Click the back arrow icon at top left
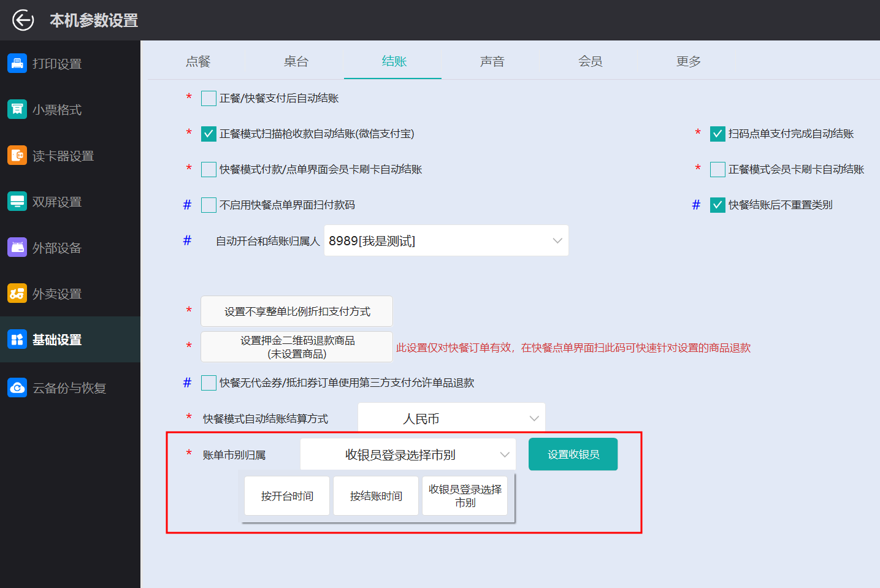This screenshot has height=588, width=880. 22,20
